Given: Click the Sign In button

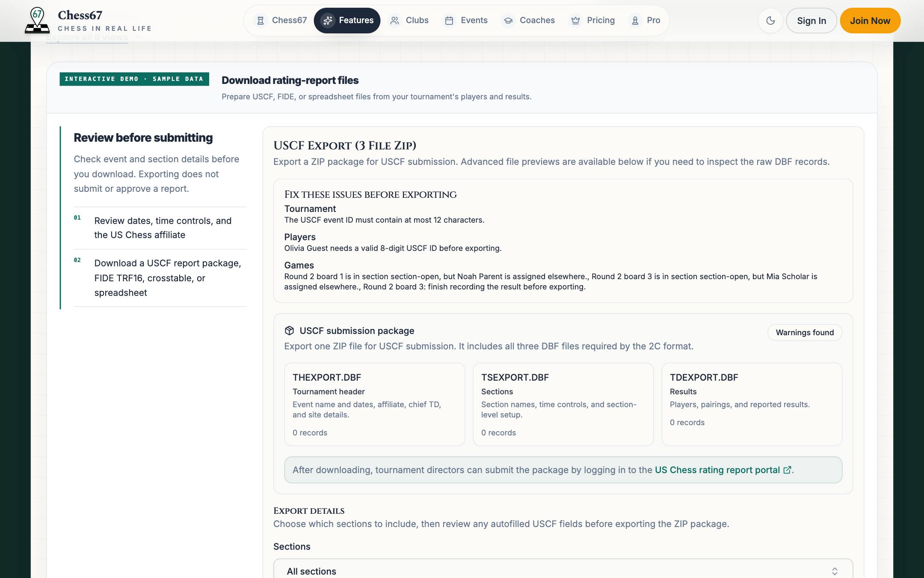Looking at the screenshot, I should pyautogui.click(x=811, y=21).
